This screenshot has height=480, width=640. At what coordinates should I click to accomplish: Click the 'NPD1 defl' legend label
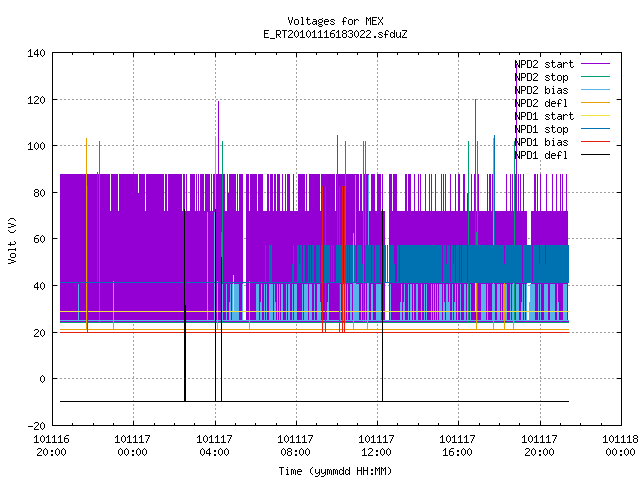541,155
